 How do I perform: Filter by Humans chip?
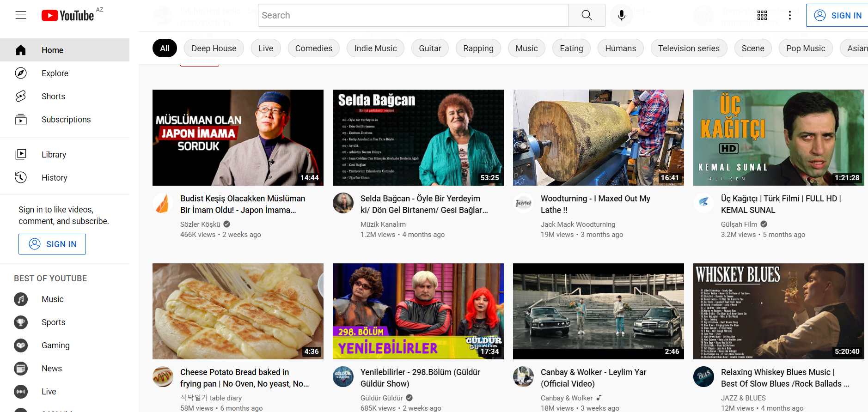click(621, 48)
